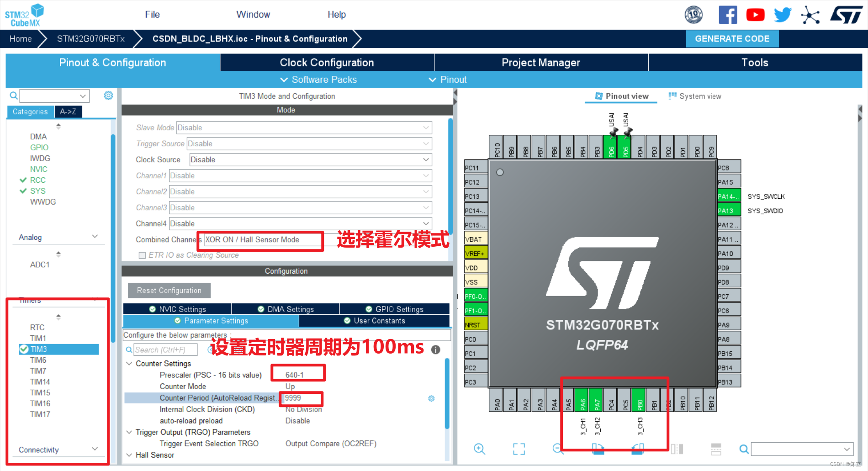Select TIM1 in the timers list
Screen dimensions: 868x471
(x=38, y=339)
